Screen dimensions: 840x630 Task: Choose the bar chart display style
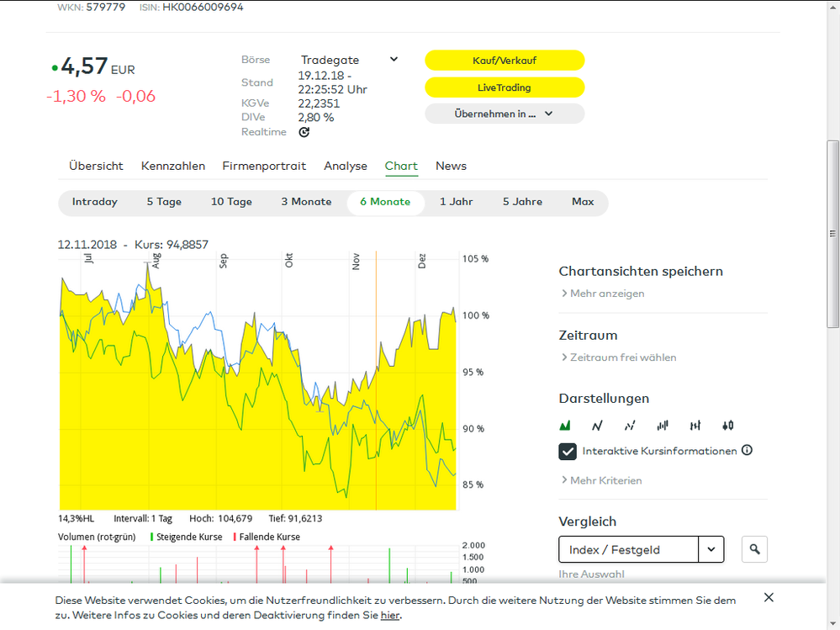(663, 425)
